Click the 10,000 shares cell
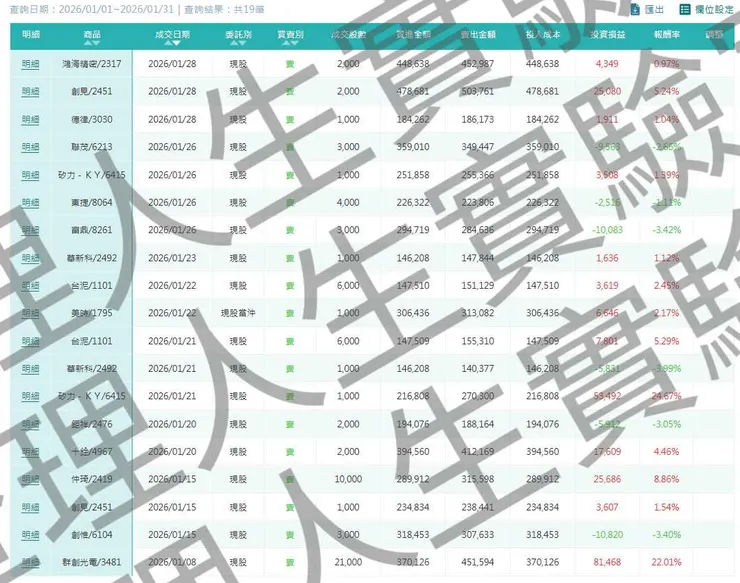The width and height of the screenshot is (740, 583). [348, 479]
